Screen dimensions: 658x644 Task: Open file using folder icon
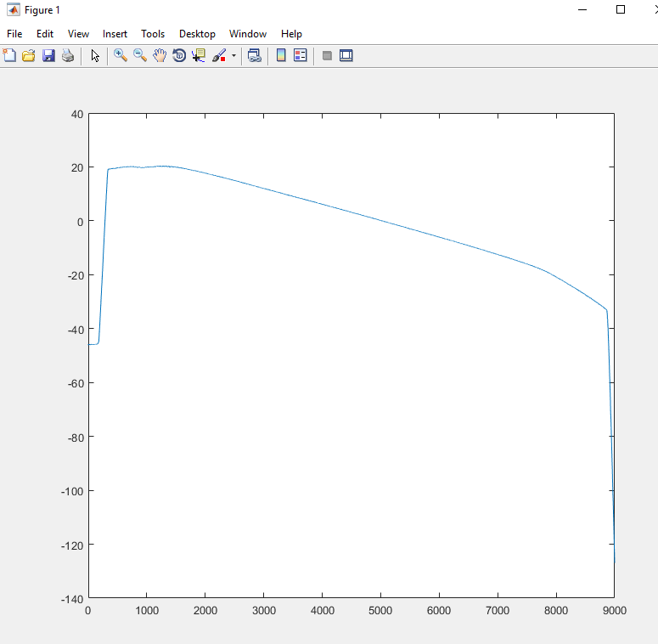tap(29, 56)
